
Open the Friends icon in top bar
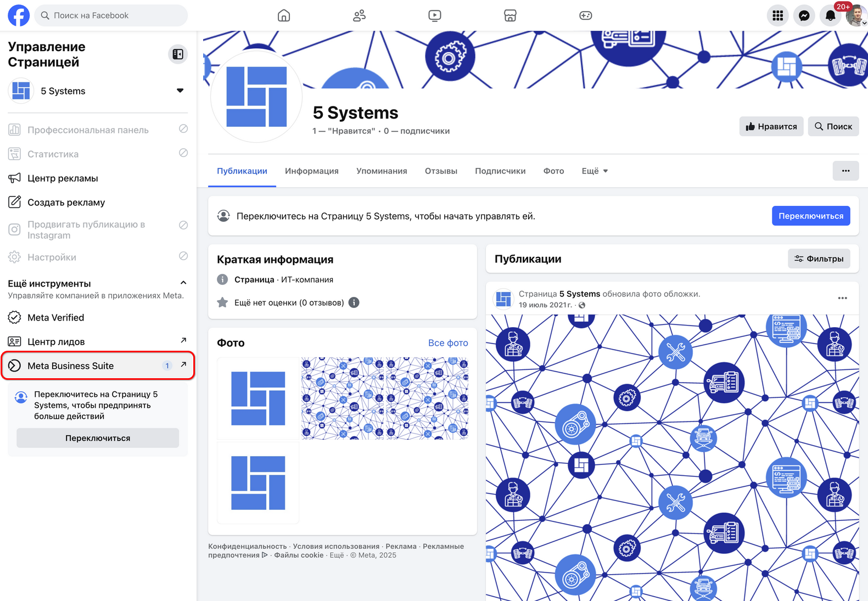coord(359,15)
